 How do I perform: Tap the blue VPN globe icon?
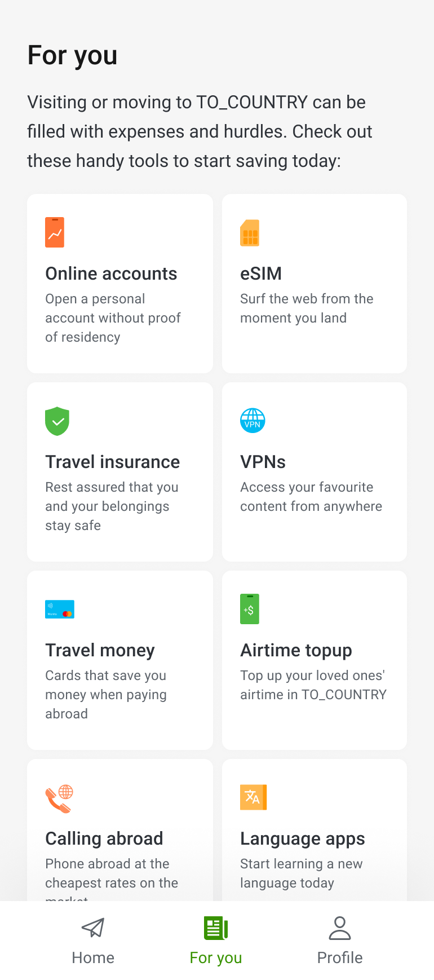tap(253, 421)
